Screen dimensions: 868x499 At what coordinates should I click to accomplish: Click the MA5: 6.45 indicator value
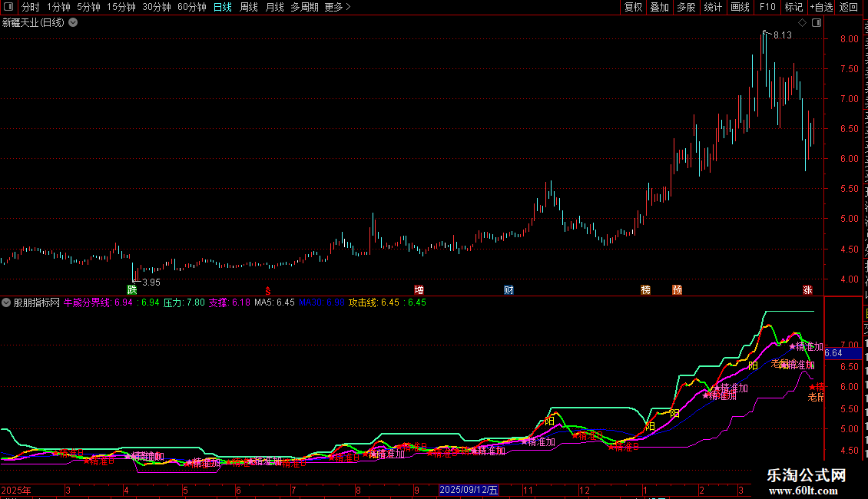coord(274,302)
